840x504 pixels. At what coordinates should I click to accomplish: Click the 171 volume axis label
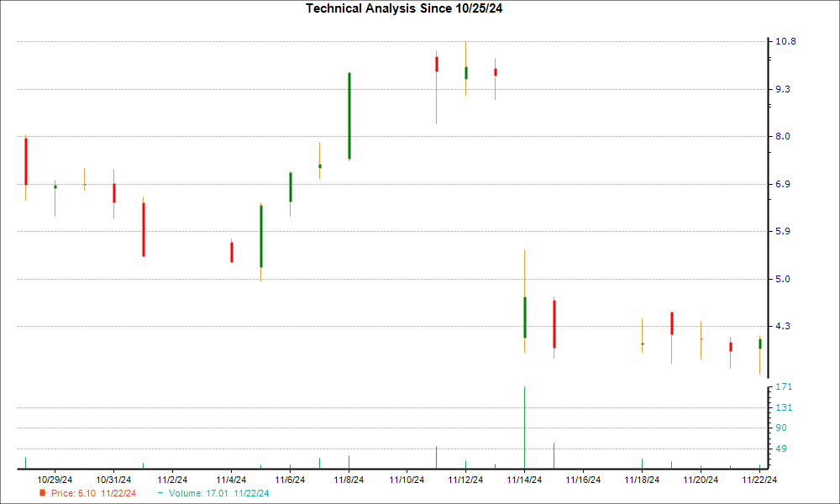point(785,386)
